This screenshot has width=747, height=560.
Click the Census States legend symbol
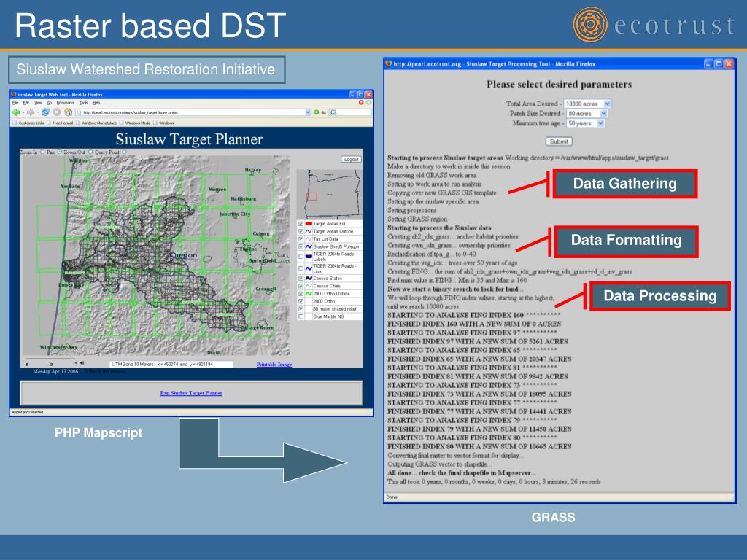pyautogui.click(x=309, y=278)
